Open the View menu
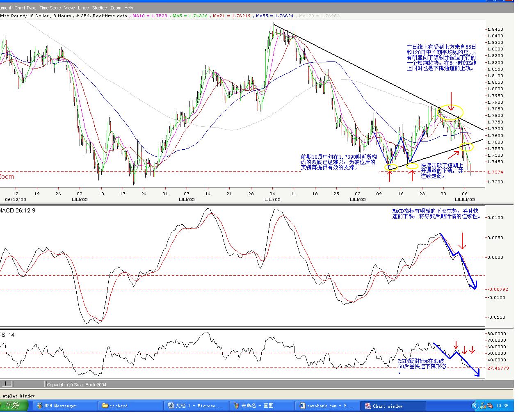The height and width of the screenshot is (420, 525). tap(69, 8)
